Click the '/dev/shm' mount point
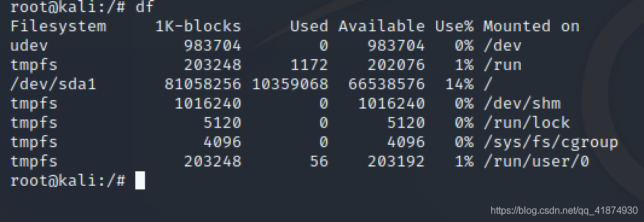Image resolution: width=644 pixels, height=222 pixels. tap(522, 103)
